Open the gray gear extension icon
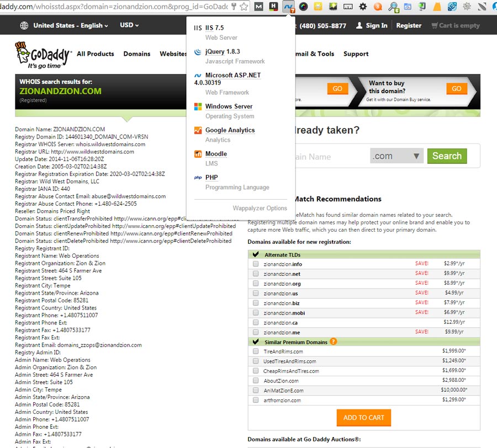 (x=467, y=6)
